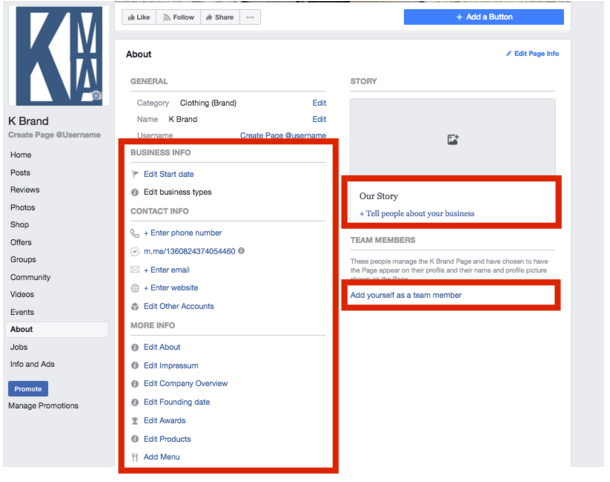Click the phone icon in Contact Info
The height and width of the screenshot is (482, 610).
pyautogui.click(x=135, y=233)
